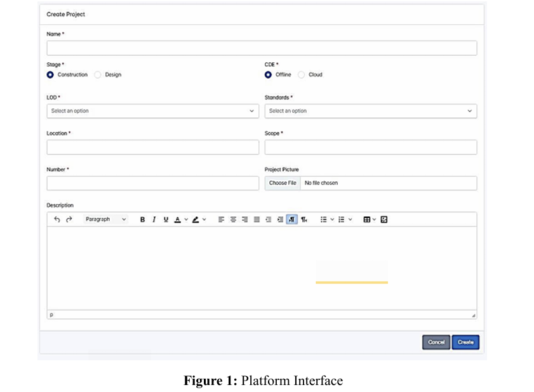Expand the Standards dropdown

tap(370, 111)
